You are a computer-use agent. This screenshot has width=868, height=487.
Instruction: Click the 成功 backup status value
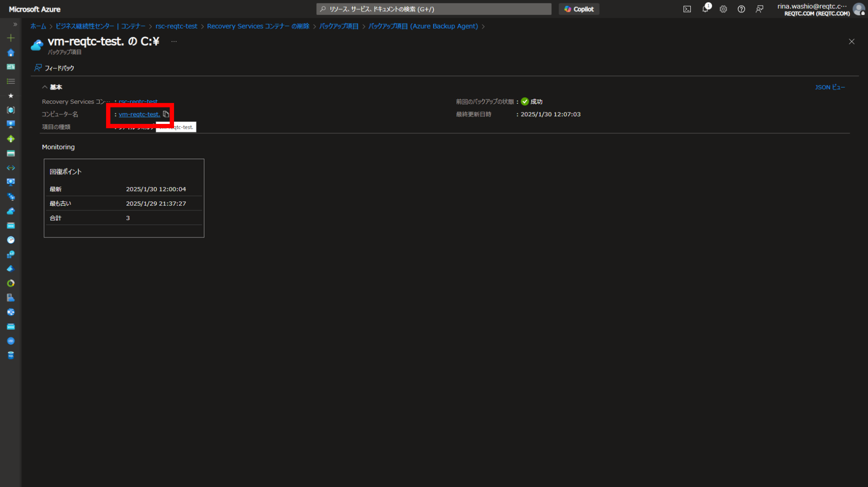point(536,101)
